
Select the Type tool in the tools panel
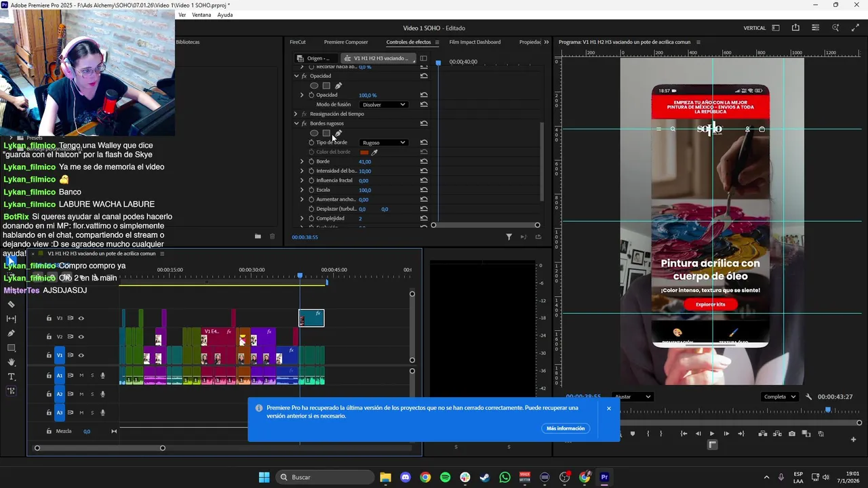(x=11, y=376)
